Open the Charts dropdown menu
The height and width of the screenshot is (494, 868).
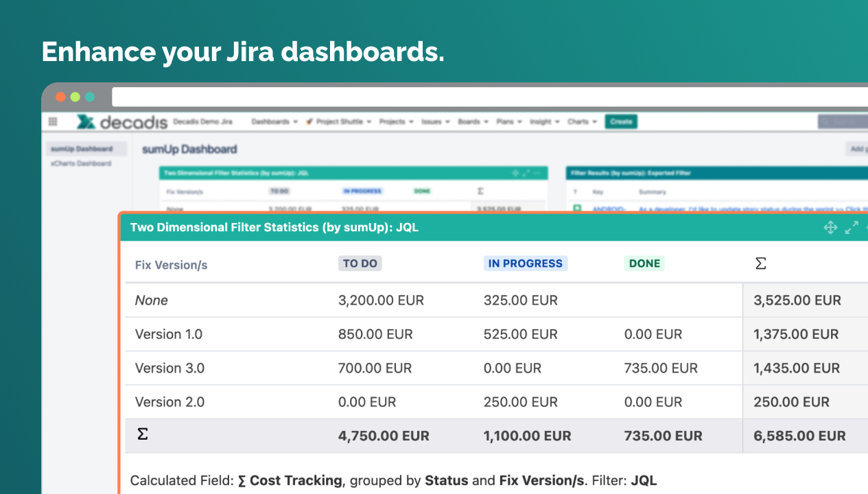[x=583, y=121]
